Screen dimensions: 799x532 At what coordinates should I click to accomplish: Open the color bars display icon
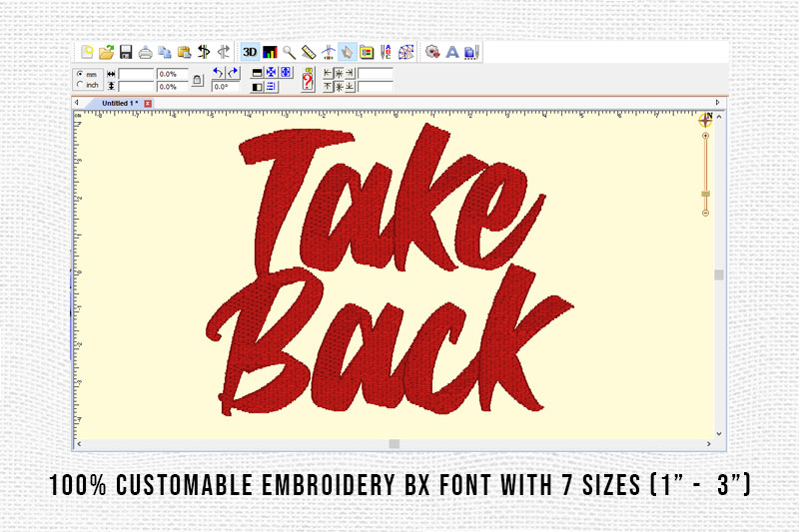(270, 52)
